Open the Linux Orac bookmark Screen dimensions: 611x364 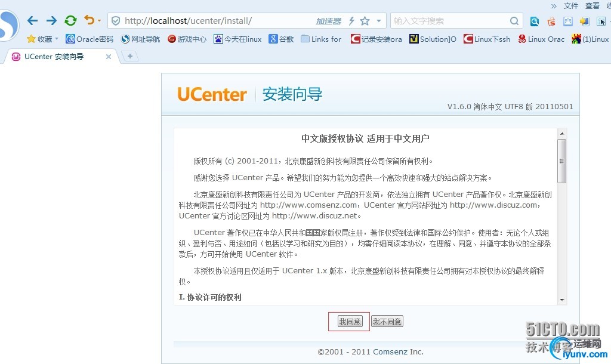(541, 39)
